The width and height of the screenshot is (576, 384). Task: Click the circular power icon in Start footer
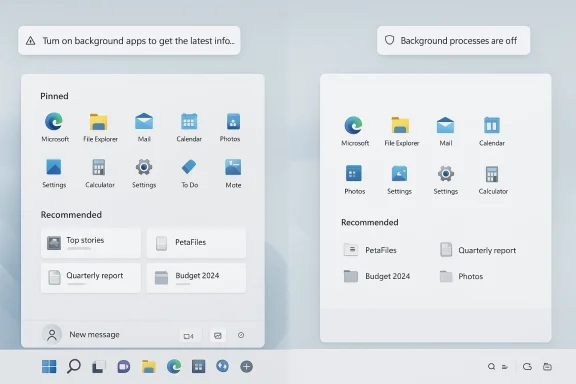point(241,335)
